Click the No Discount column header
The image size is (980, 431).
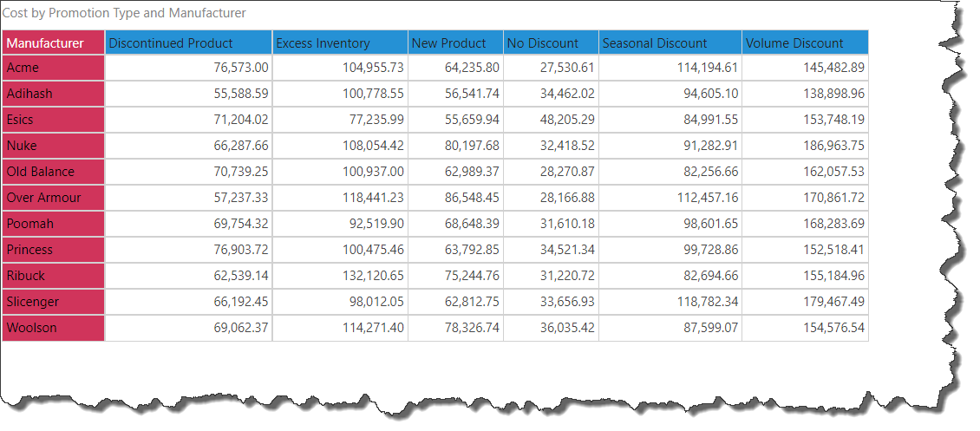coord(551,42)
